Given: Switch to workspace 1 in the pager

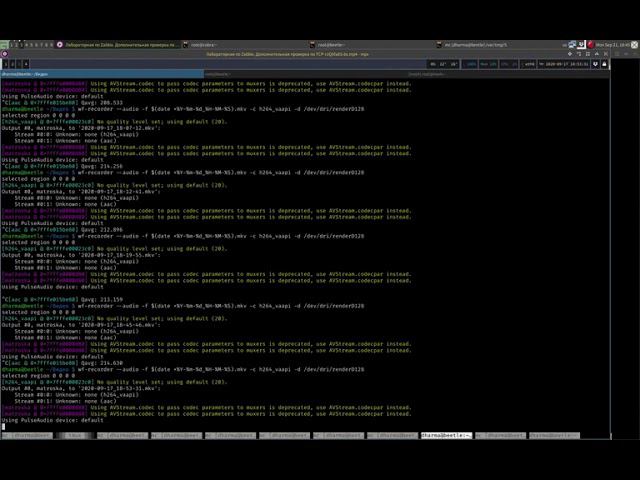Looking at the screenshot, I should pos(12,45).
